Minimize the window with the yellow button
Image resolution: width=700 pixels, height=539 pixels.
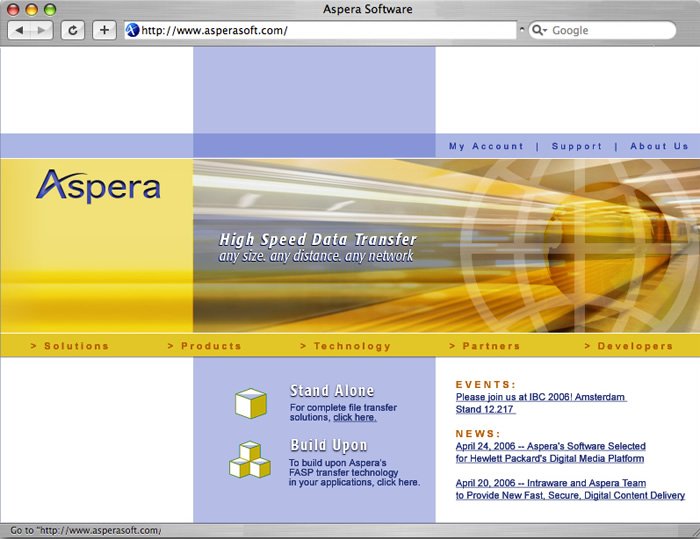(32, 9)
